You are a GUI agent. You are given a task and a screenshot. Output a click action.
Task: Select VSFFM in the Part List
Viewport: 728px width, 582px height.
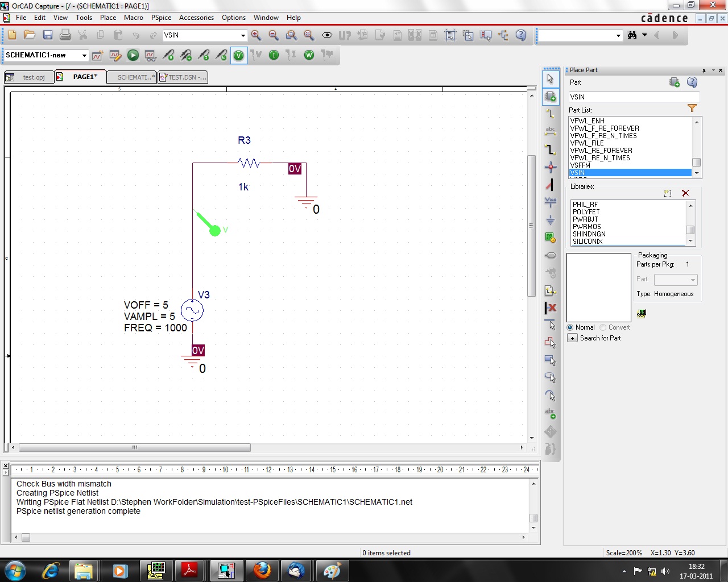pos(581,165)
